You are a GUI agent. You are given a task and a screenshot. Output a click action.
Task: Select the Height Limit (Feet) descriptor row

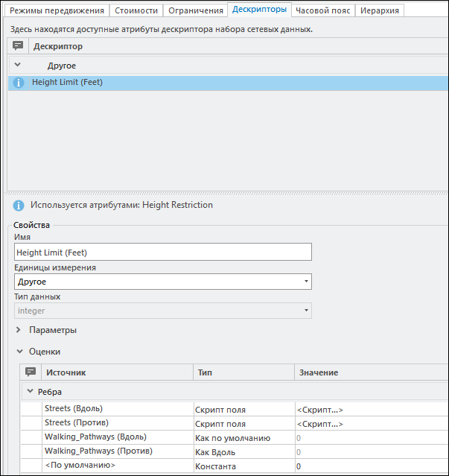coord(223,83)
